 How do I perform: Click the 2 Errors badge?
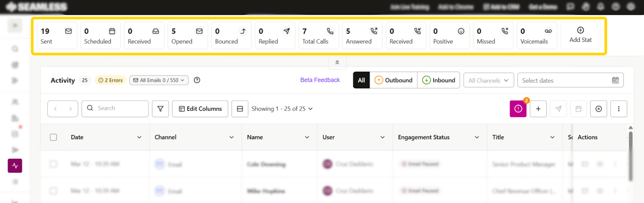(111, 80)
